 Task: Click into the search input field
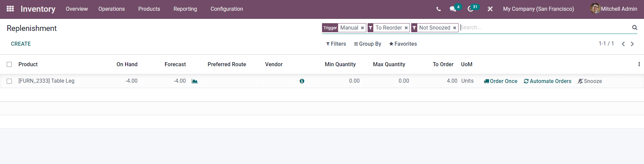(x=543, y=28)
